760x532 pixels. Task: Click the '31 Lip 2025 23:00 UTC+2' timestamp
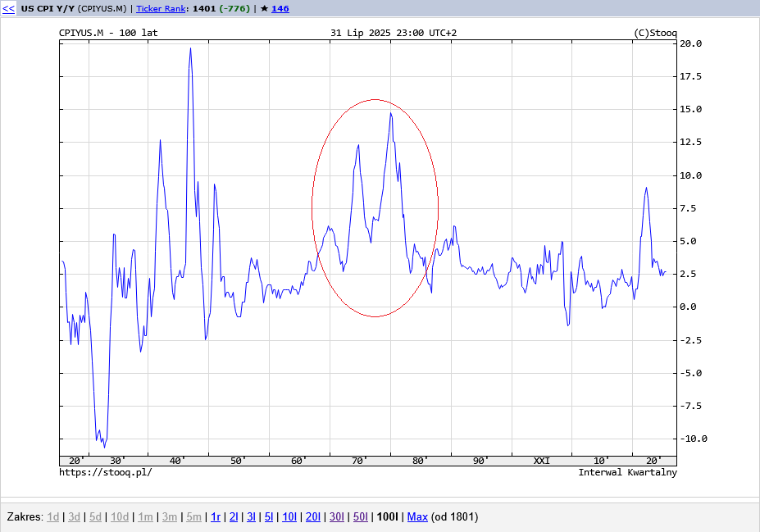[x=394, y=33]
